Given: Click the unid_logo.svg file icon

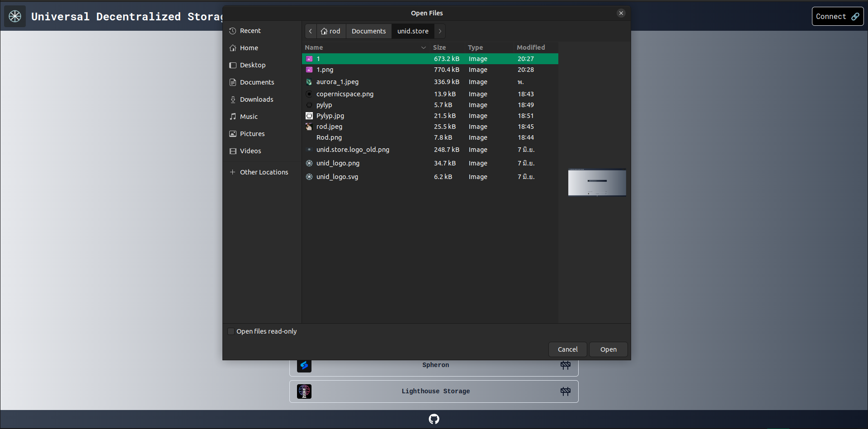Looking at the screenshot, I should [309, 177].
